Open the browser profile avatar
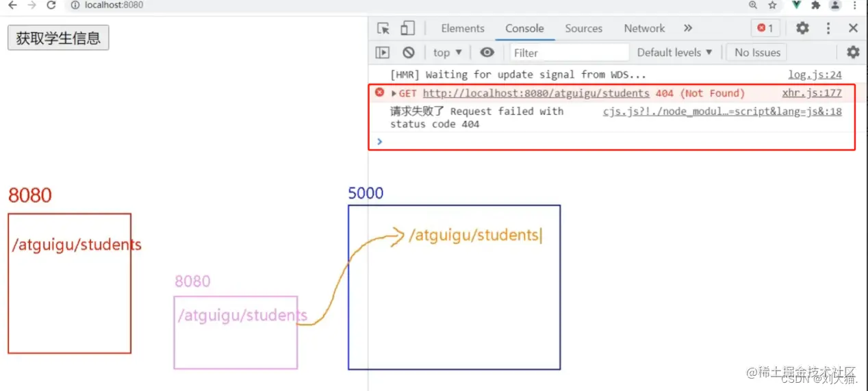 point(835,5)
